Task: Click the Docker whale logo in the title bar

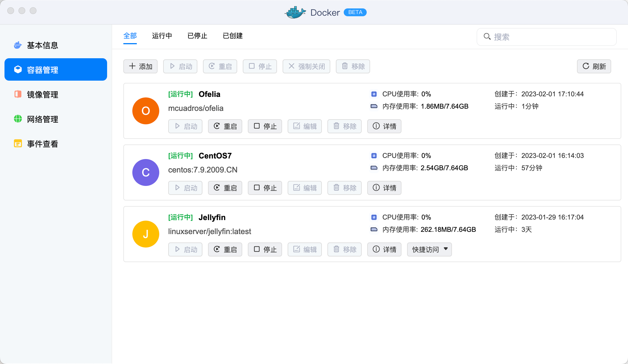Action: [x=295, y=12]
